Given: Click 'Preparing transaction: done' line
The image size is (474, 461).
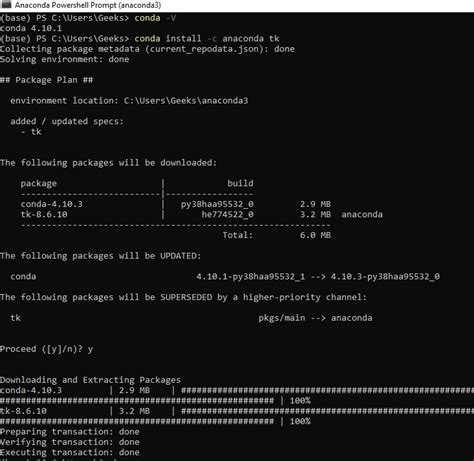Looking at the screenshot, I should pyautogui.click(x=70, y=432).
